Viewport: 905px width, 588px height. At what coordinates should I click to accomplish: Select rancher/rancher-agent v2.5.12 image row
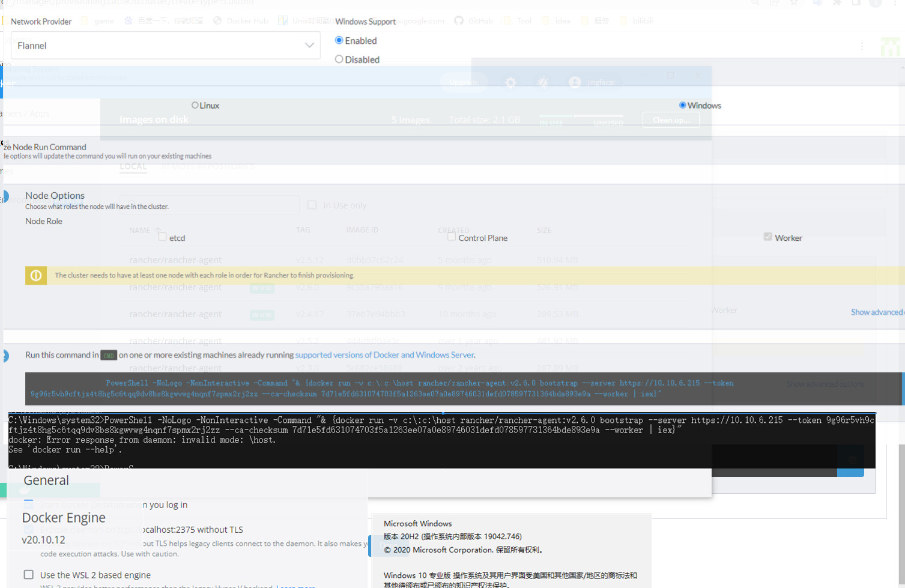(x=353, y=260)
